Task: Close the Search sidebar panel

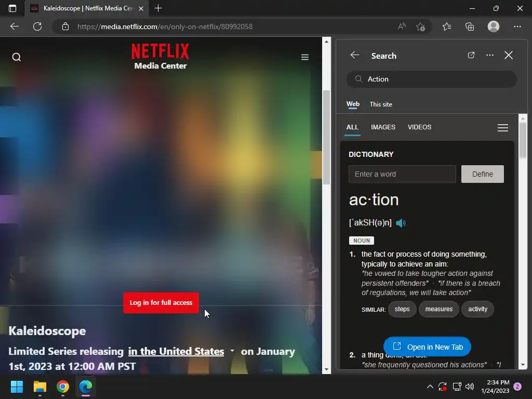Action: click(508, 55)
